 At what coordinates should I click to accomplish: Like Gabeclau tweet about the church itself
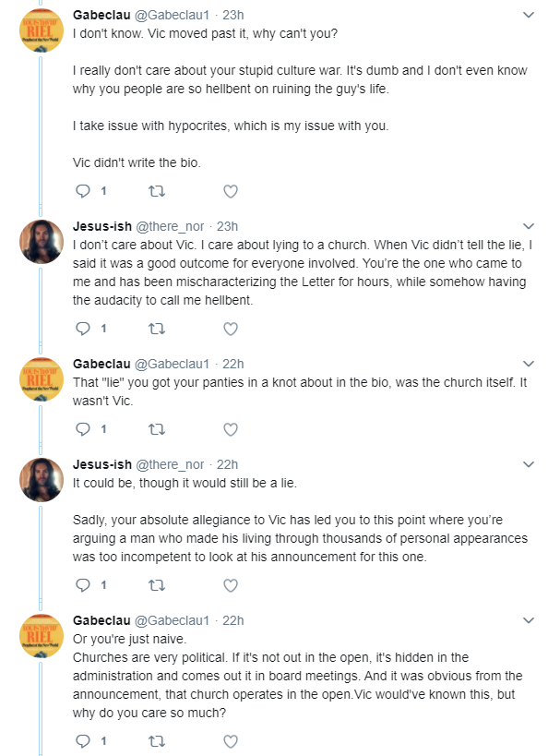coord(231,429)
